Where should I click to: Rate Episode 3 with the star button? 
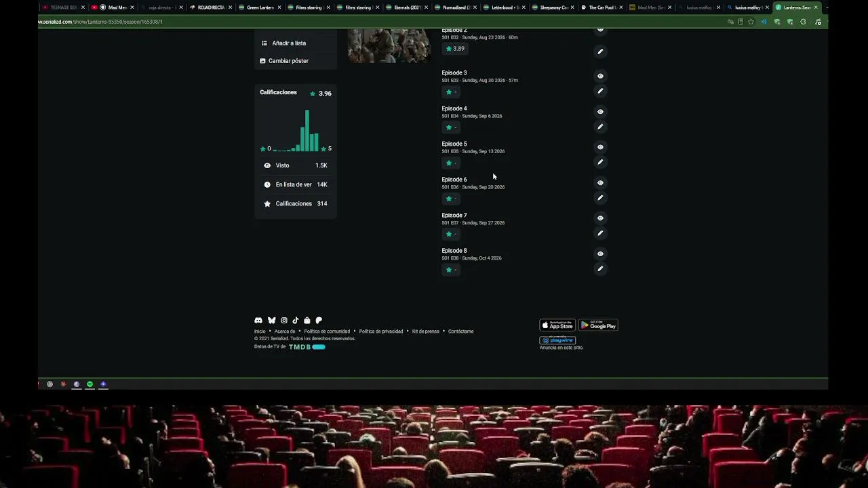[x=451, y=92]
